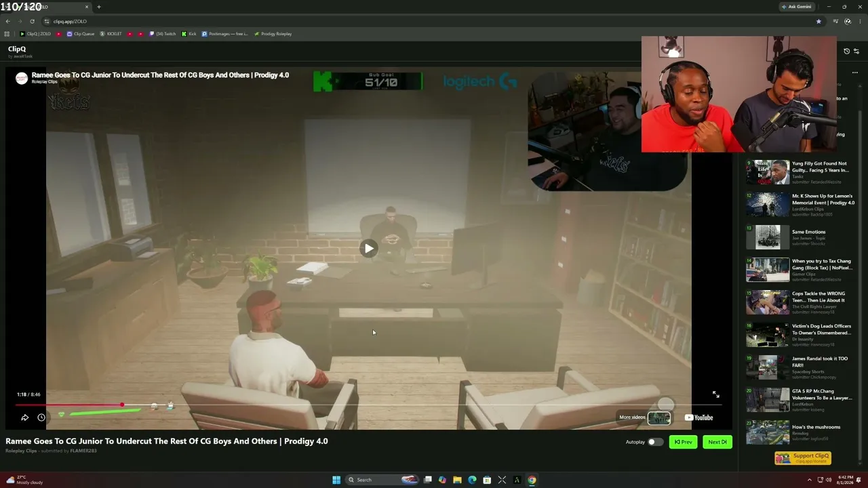Open the Support ClipQ donate button
The width and height of the screenshot is (868, 488).
pyautogui.click(x=803, y=458)
